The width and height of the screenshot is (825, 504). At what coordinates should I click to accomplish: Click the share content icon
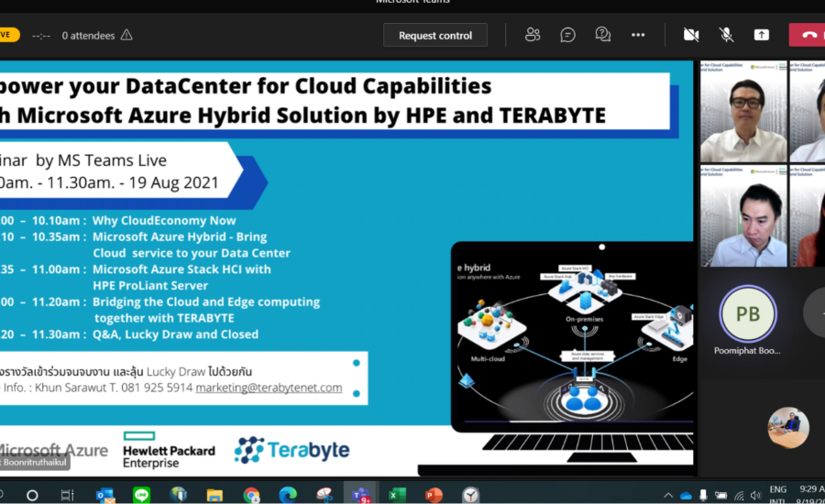pyautogui.click(x=762, y=35)
